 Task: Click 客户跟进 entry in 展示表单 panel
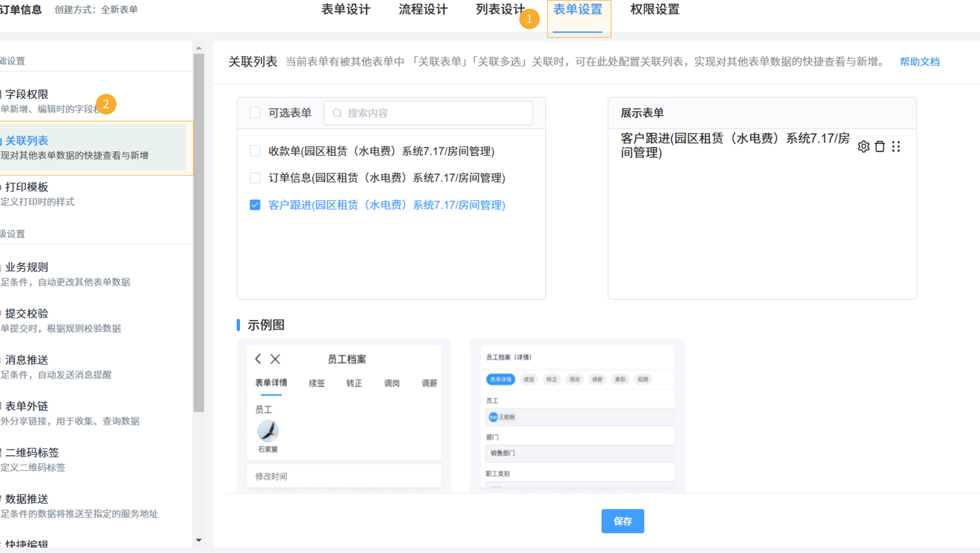(735, 146)
